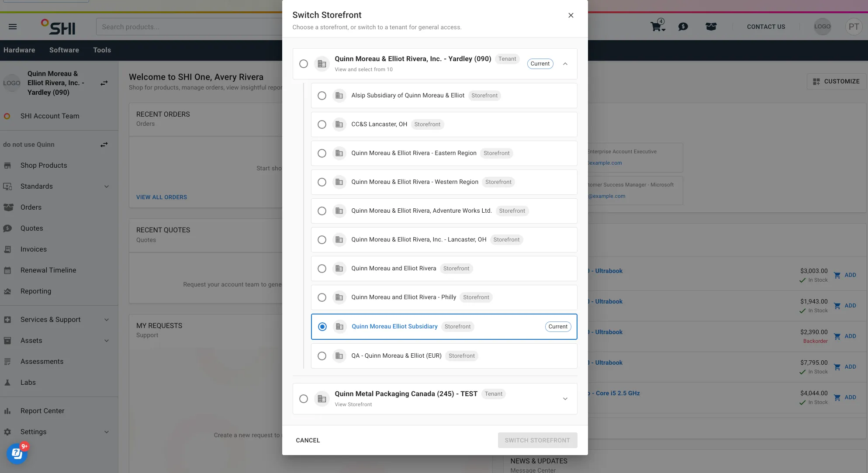Expand Services & Support sidebar section
This screenshot has width=868, height=473.
coord(107,320)
